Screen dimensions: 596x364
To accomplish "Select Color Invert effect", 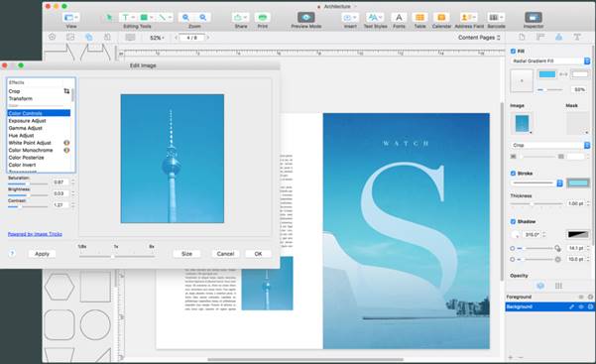I will (x=39, y=165).
